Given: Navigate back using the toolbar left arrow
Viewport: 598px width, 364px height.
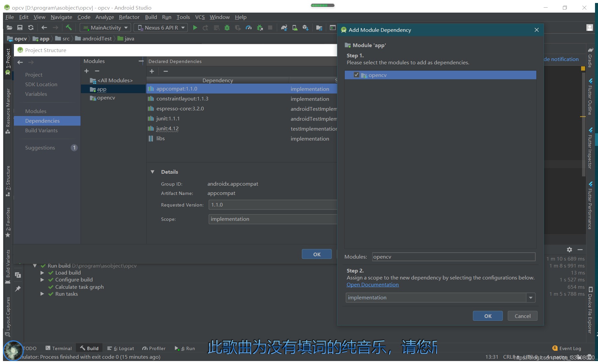Looking at the screenshot, I should click(x=44, y=28).
